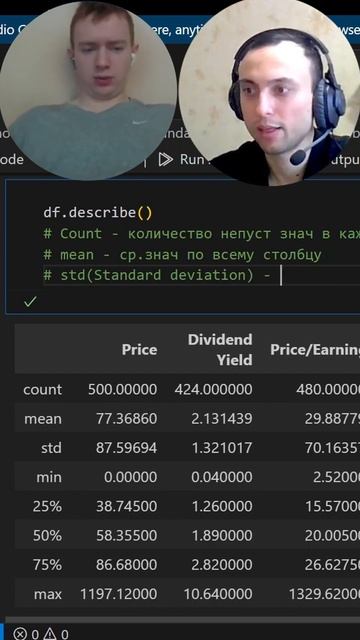
Task: Click the Dividend Yield median 1.890000
Action: click(222, 536)
